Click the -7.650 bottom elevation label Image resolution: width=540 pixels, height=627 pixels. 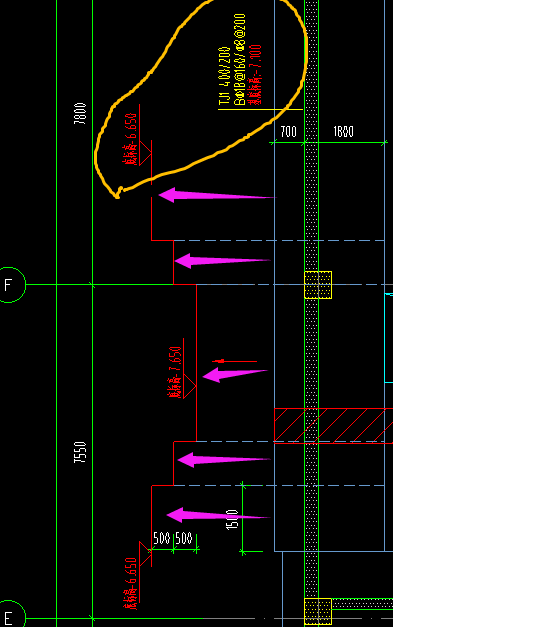click(175, 372)
